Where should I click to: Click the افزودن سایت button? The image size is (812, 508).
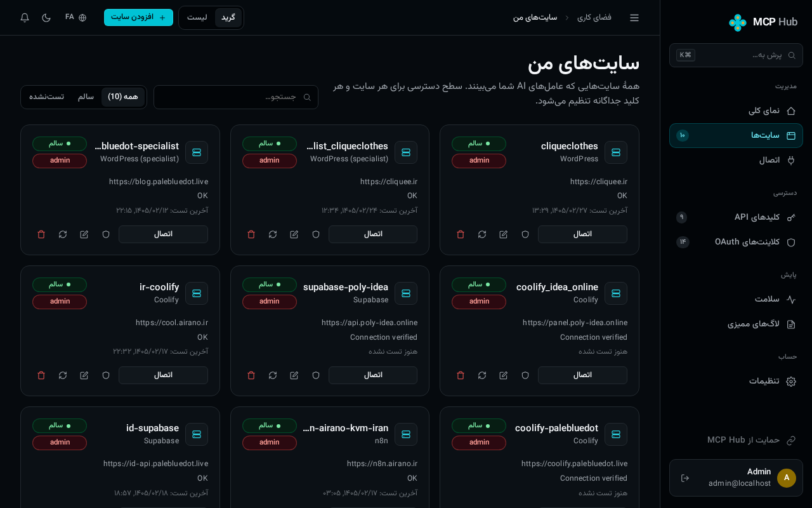pos(138,18)
